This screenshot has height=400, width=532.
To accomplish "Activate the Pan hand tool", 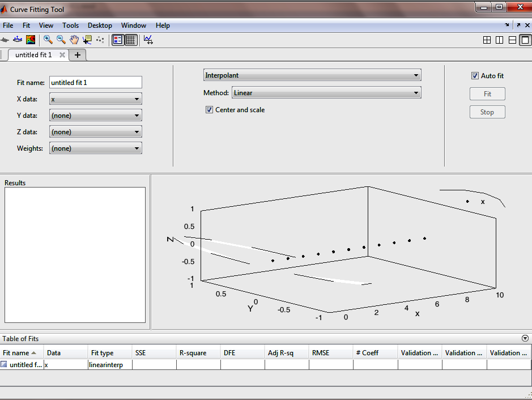I will click(74, 40).
